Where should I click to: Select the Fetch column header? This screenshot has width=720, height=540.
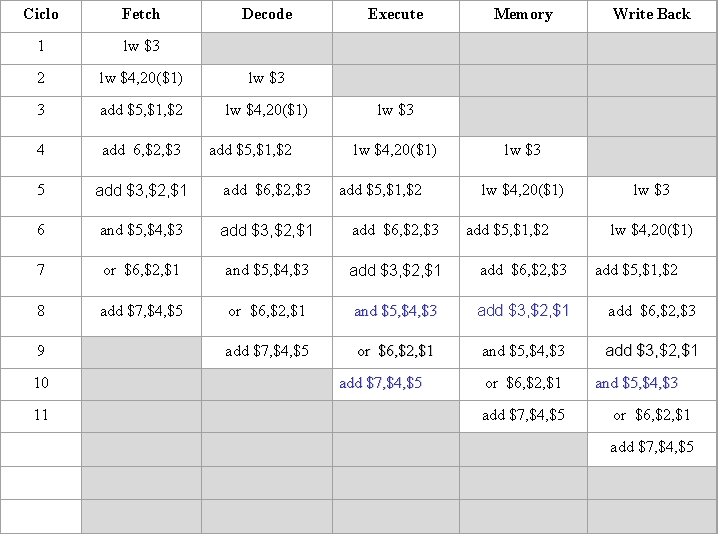(140, 15)
